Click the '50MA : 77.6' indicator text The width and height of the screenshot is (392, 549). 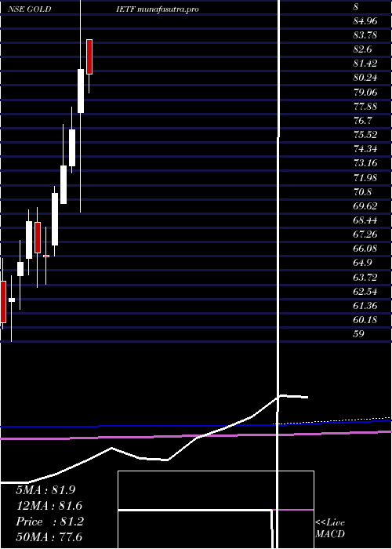(49, 537)
